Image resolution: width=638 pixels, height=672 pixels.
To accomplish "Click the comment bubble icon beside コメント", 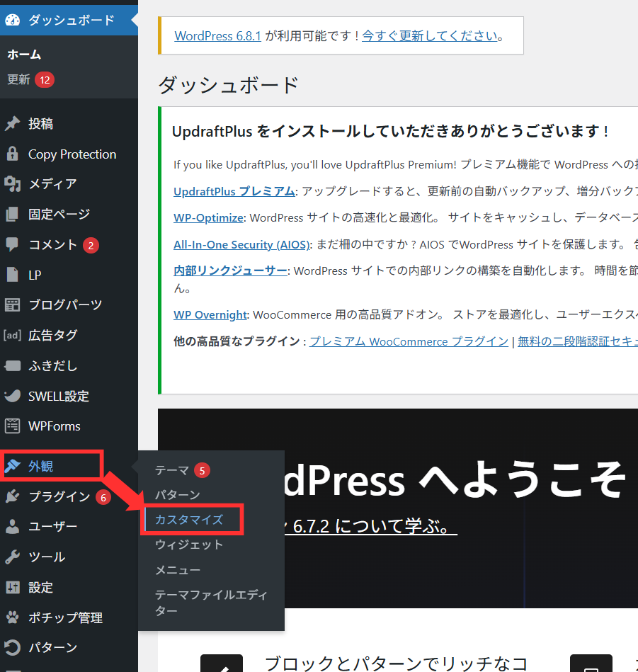I will point(12,244).
